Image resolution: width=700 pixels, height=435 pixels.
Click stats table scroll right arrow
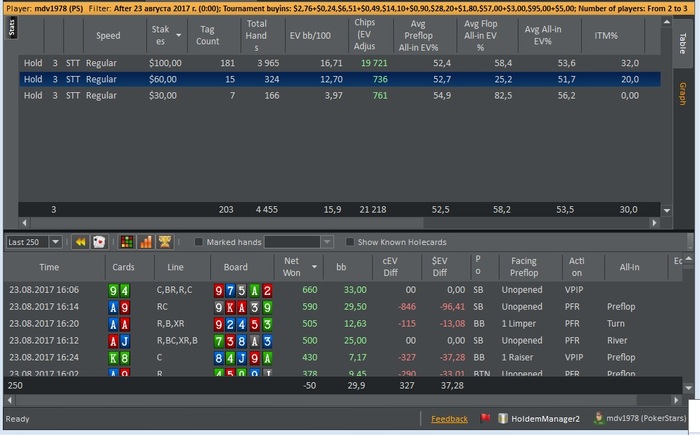tap(654, 222)
